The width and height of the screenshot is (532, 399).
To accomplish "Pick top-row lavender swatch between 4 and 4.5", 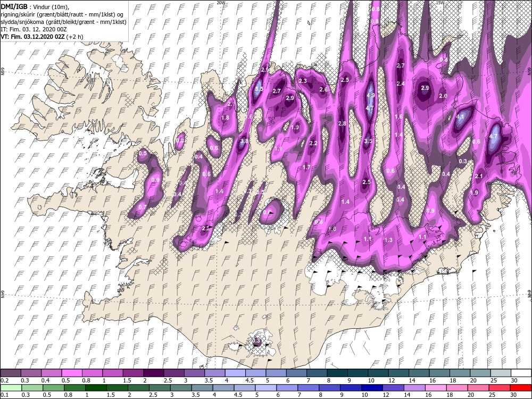I will pos(235,373).
